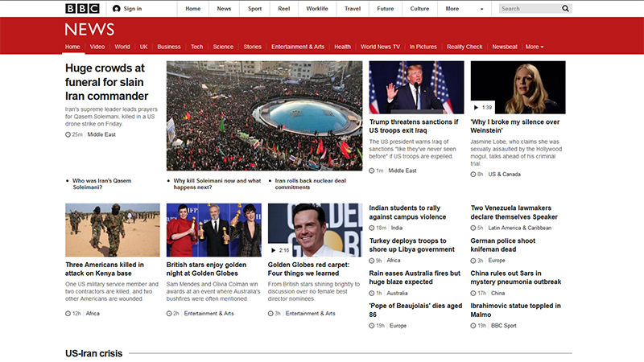Click the Australia section tag
The width and height of the screenshot is (644, 362).
tap(397, 294)
